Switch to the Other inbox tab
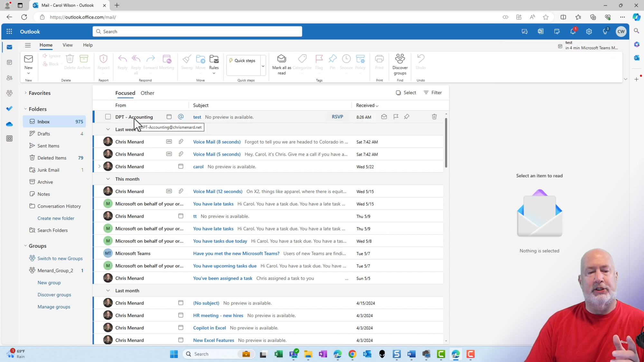644x362 pixels. [147, 93]
